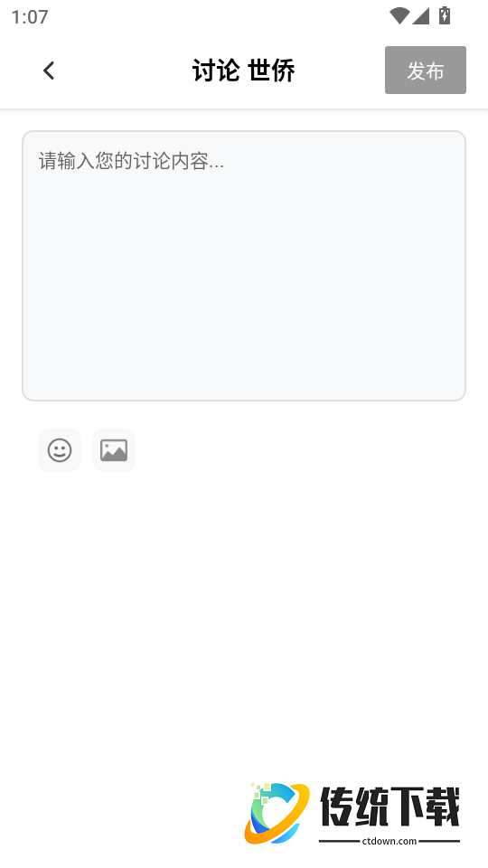The width and height of the screenshot is (488, 868).
Task: Tap placeholder text 请输入您的讨论内容...
Action: pos(131,162)
